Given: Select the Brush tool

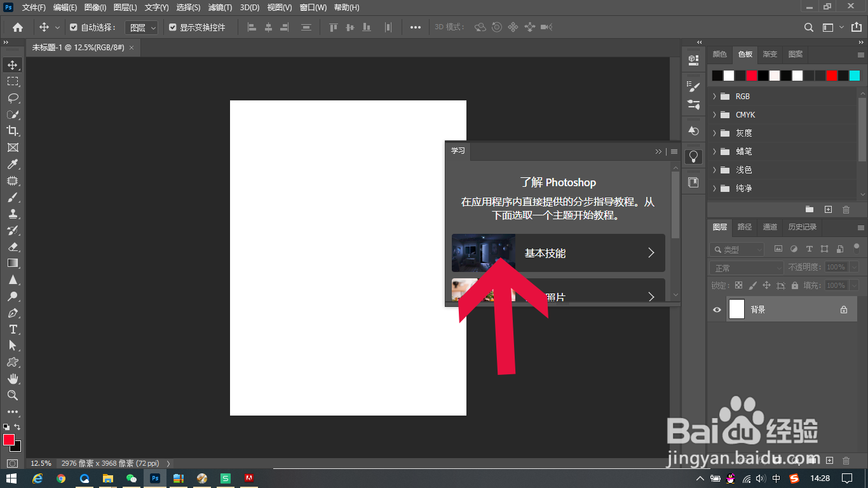Looking at the screenshot, I should [12, 197].
